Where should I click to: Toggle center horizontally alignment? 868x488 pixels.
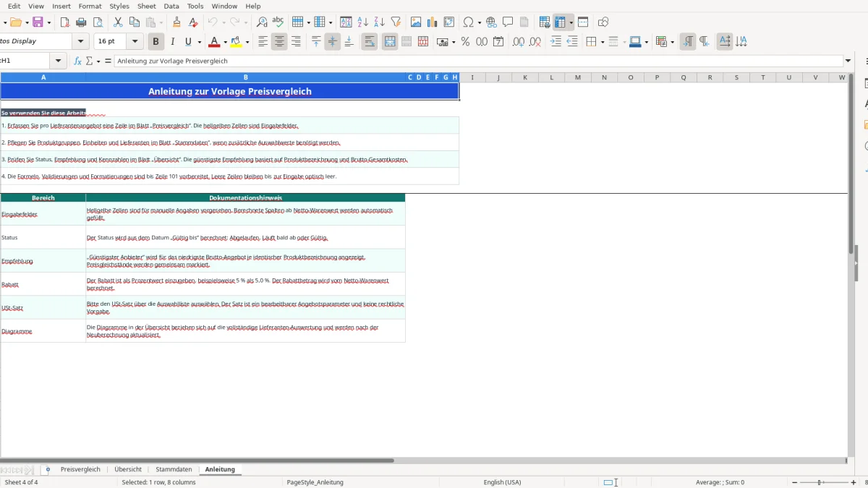[279, 42]
